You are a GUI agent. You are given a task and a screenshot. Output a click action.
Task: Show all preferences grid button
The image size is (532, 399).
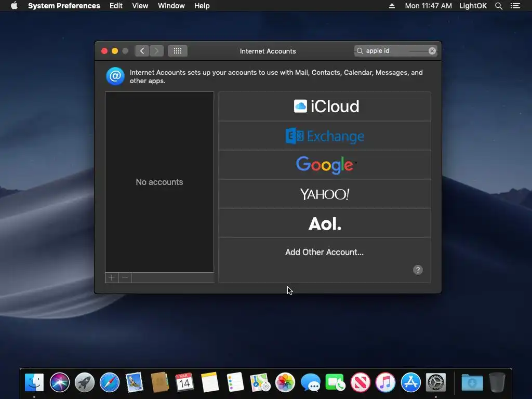point(178,51)
